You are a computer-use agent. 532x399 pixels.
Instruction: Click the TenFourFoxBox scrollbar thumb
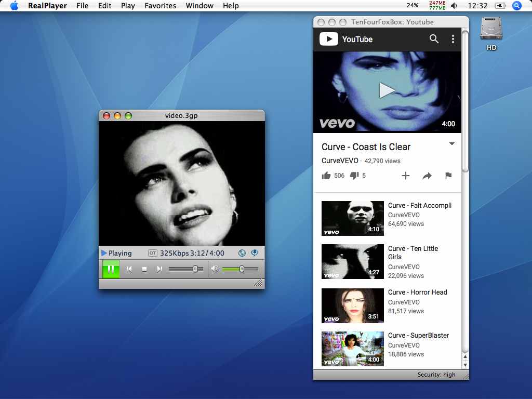tap(465, 102)
